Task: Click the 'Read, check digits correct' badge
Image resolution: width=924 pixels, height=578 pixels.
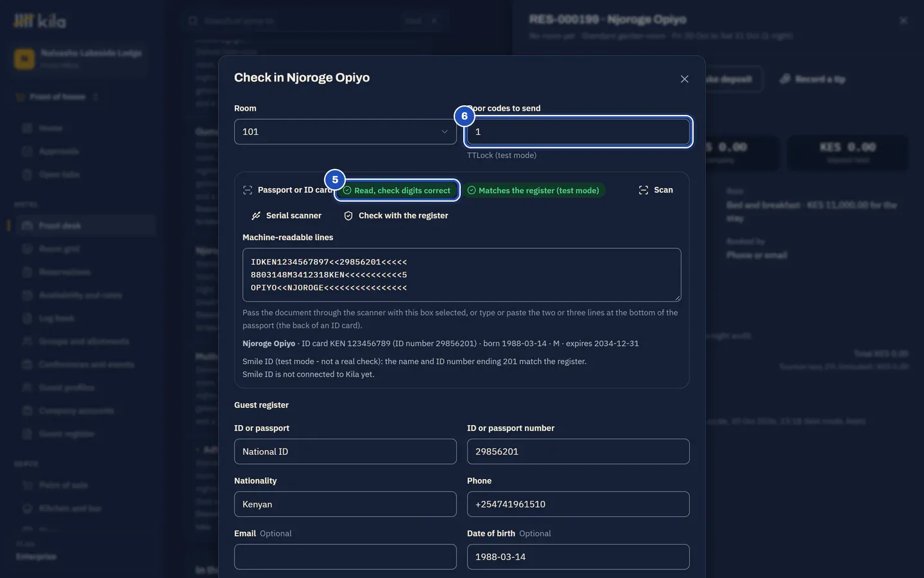Action: 397,190
